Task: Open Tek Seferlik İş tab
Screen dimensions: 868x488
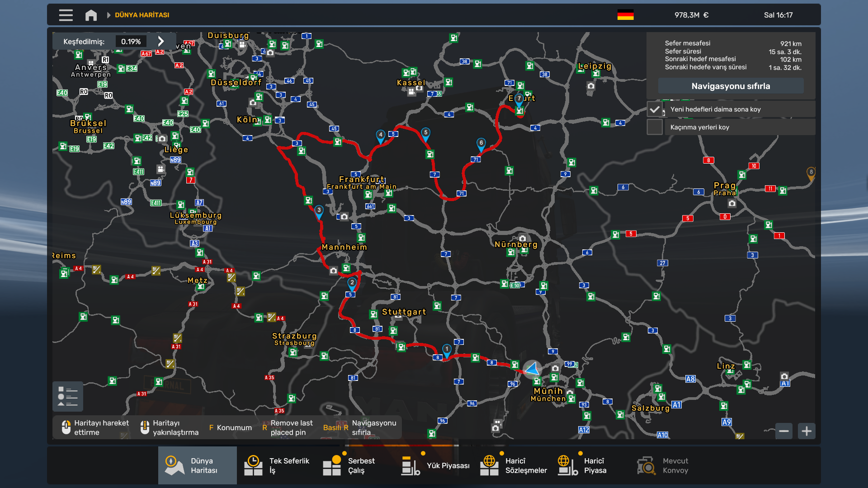Action: [276, 465]
